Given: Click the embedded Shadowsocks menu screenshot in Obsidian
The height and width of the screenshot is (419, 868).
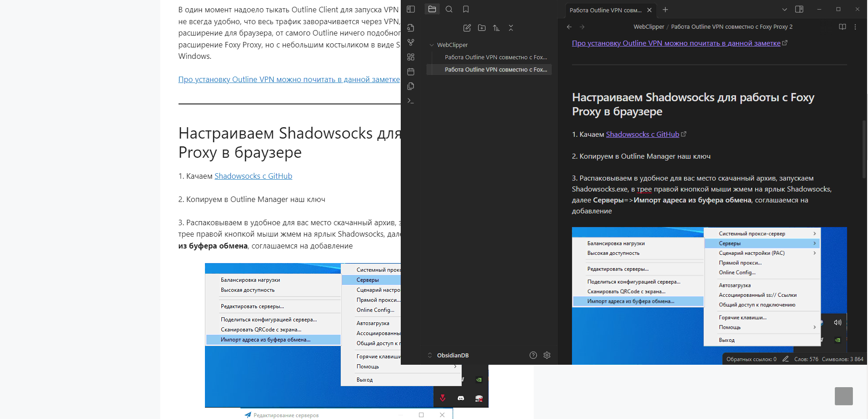Looking at the screenshot, I should pyautogui.click(x=709, y=295).
